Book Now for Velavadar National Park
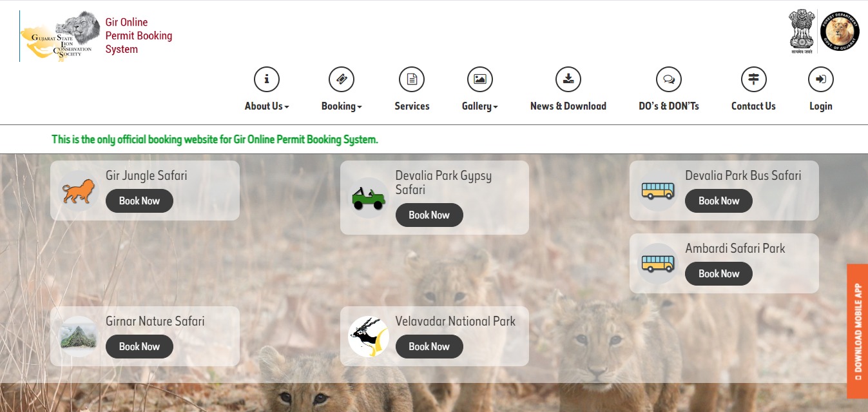This screenshot has height=412, width=868. pyautogui.click(x=429, y=346)
